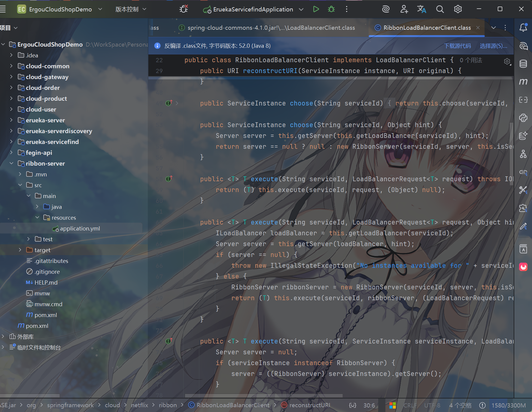Click the 0 个用法 usages hint
Viewport: 532px width, 412px height.
coord(471,60)
